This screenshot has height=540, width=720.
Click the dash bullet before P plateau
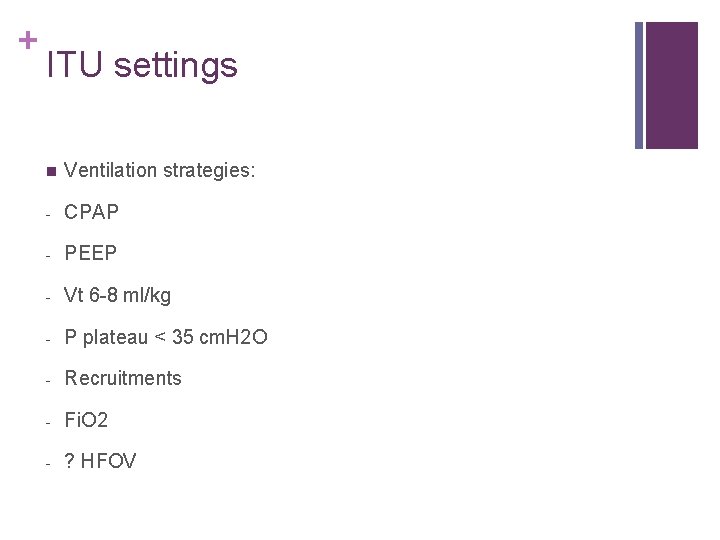point(49,338)
